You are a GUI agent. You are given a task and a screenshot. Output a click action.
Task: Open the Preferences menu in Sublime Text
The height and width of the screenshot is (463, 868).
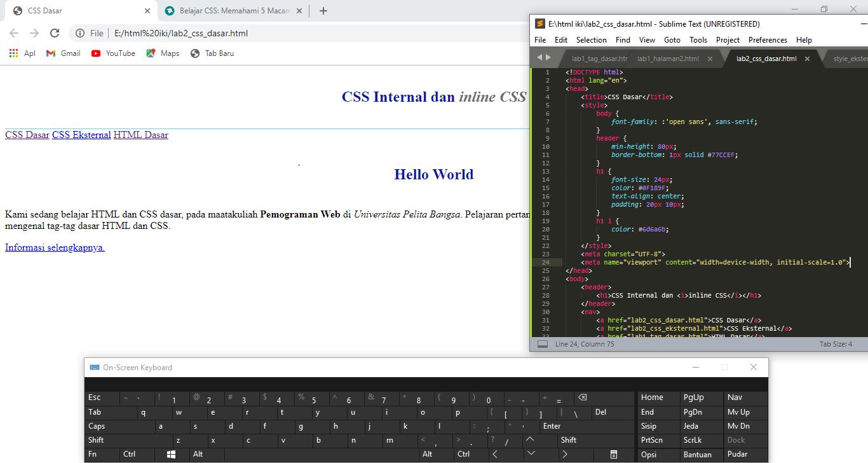click(x=768, y=39)
